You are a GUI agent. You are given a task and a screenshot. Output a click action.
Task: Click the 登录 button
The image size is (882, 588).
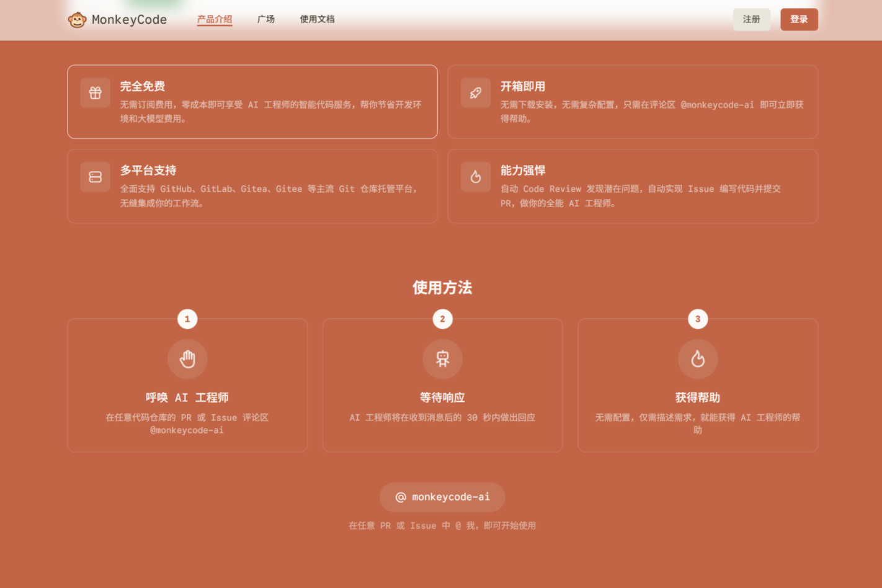pos(799,19)
